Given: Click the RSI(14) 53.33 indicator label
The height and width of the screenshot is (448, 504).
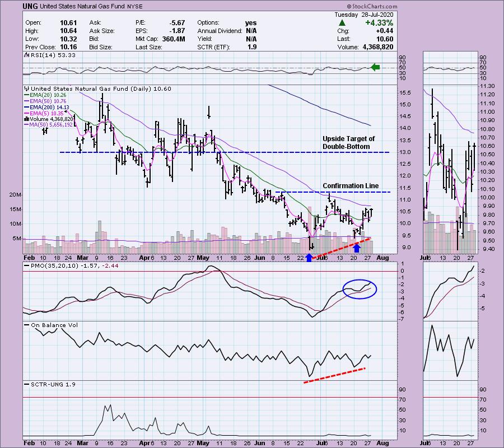Looking at the screenshot, I should click(x=53, y=55).
